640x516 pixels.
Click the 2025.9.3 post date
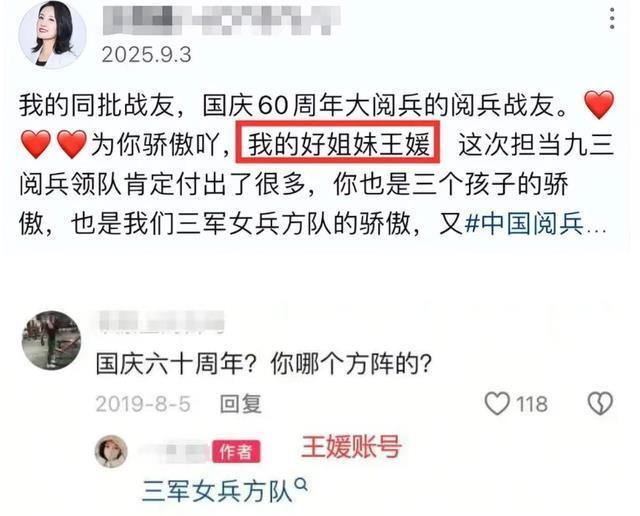pos(146,54)
